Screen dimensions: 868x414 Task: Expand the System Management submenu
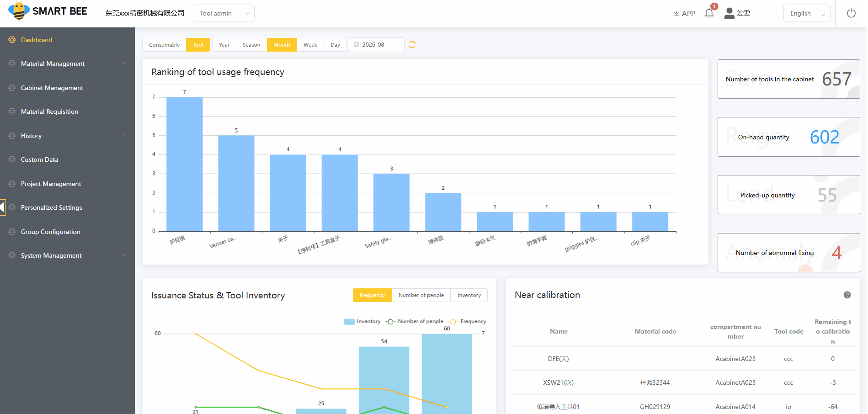point(67,255)
